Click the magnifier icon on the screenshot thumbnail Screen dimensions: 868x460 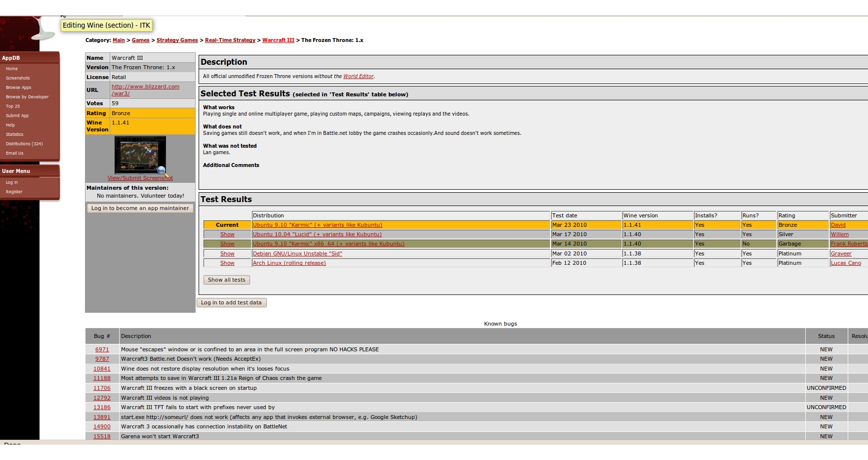point(162,170)
